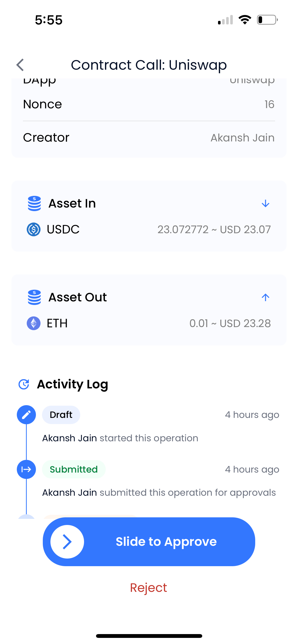Image resolution: width=298 pixels, height=644 pixels.
Task: Tap the Submitted arrow icon in timeline
Action: [x=26, y=469]
